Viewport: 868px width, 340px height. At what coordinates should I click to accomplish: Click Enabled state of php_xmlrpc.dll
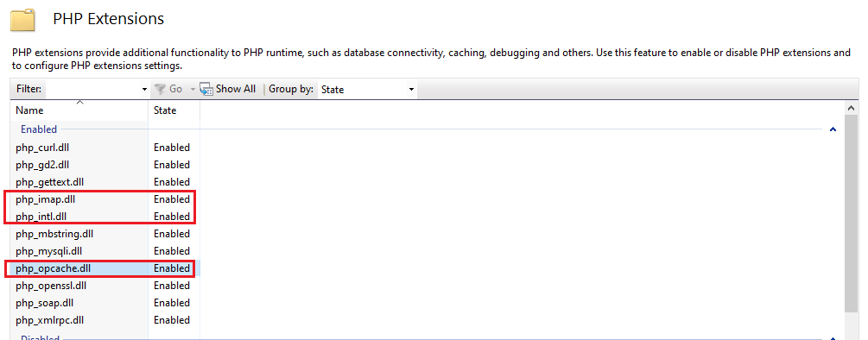click(x=172, y=320)
